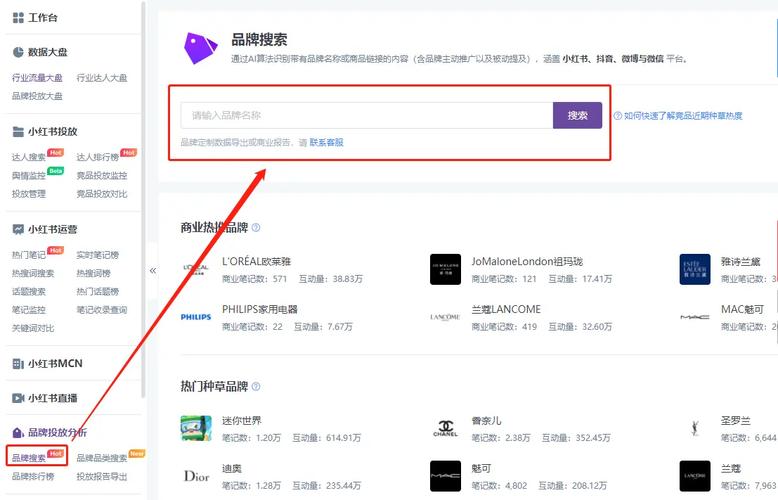The image size is (778, 500).
Task: Click the 兰蔻 logo in 热门种草品牌
Action: point(695,476)
